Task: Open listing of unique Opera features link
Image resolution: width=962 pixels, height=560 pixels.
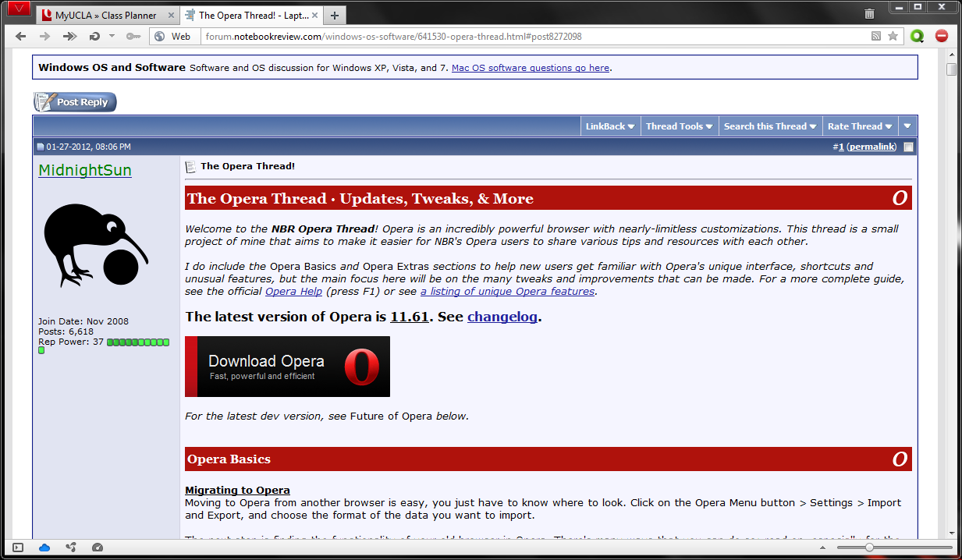Action: (507, 291)
